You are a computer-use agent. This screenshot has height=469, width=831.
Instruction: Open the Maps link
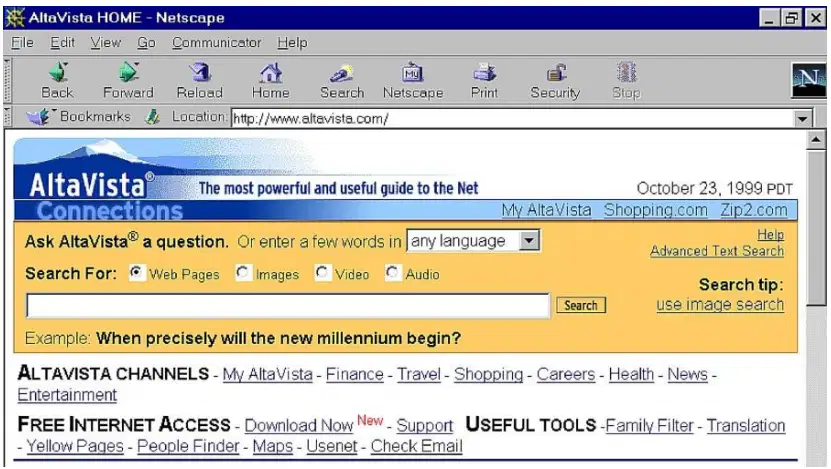coord(272,446)
